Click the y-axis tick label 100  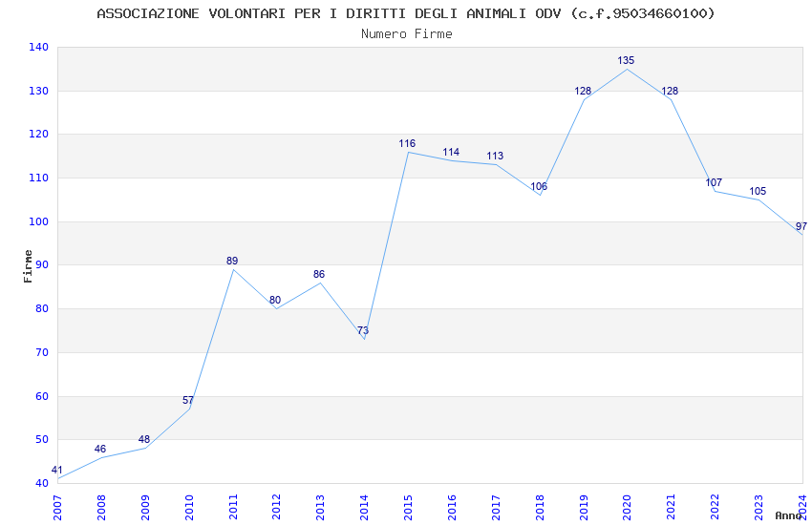pos(39,221)
